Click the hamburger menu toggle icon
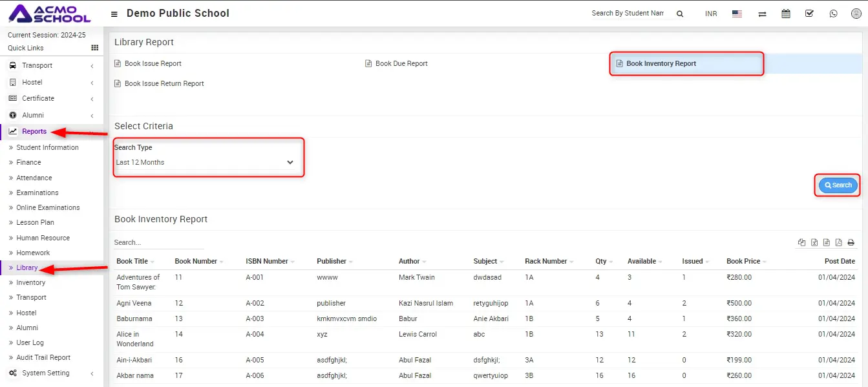This screenshot has height=387, width=868. (x=114, y=14)
